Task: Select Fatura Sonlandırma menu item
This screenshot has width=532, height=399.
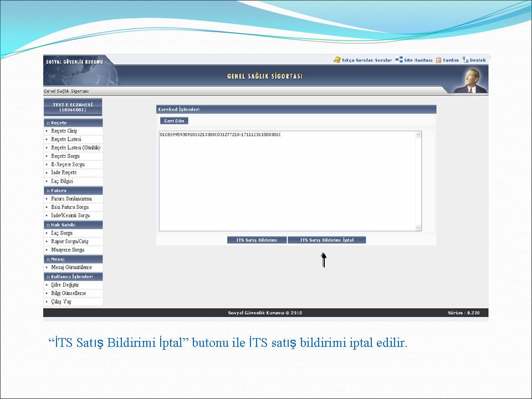Action: (71, 198)
